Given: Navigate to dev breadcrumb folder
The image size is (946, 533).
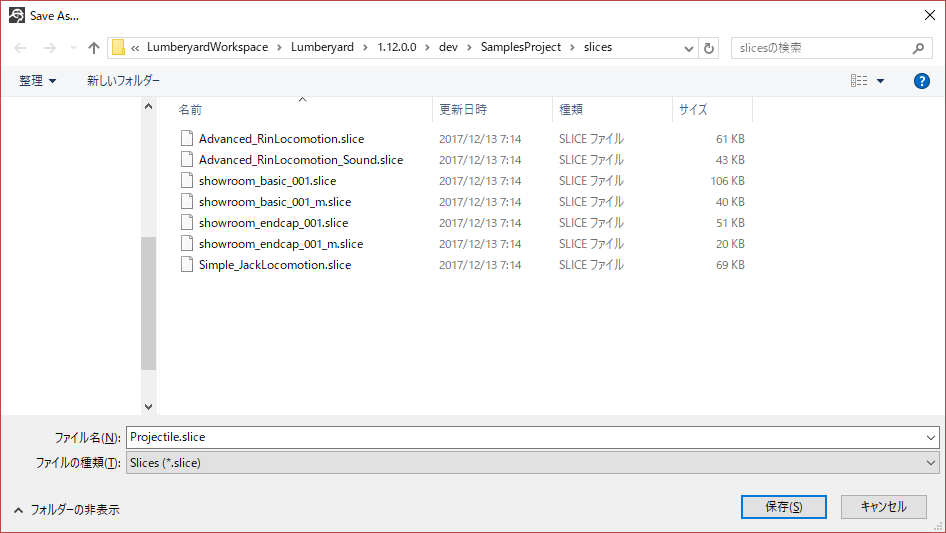Looking at the screenshot, I should click(x=448, y=47).
